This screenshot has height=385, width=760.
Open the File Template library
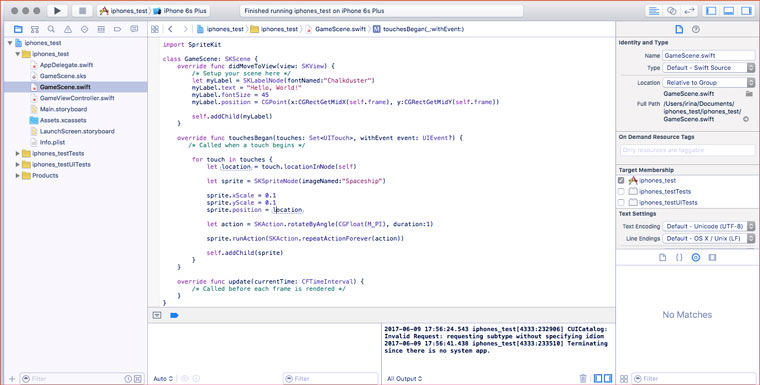click(x=663, y=257)
